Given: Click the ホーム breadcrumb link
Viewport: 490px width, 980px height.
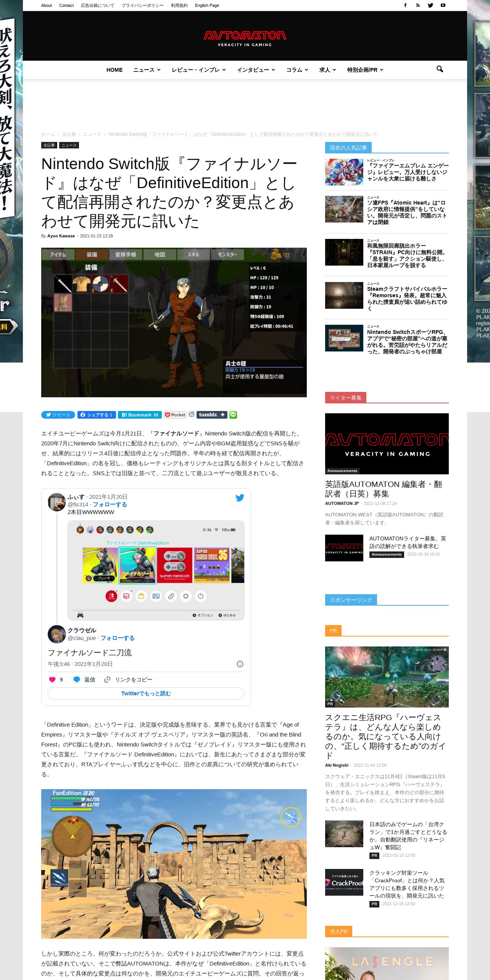Looking at the screenshot, I should (48, 134).
